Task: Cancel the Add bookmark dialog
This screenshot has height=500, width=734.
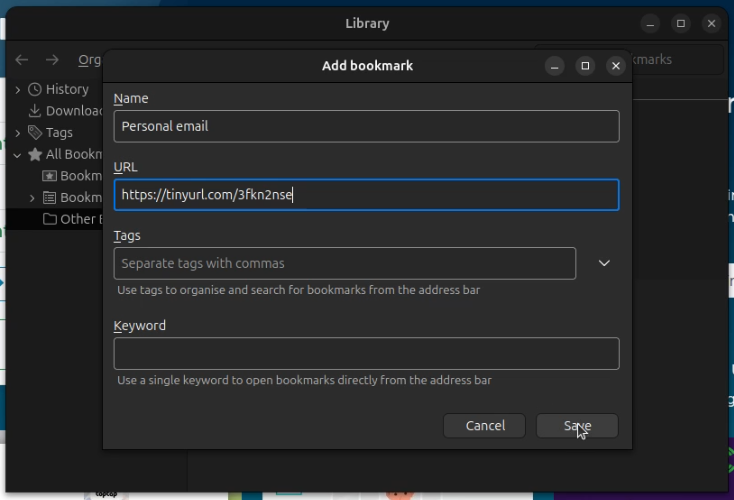Action: click(x=484, y=426)
